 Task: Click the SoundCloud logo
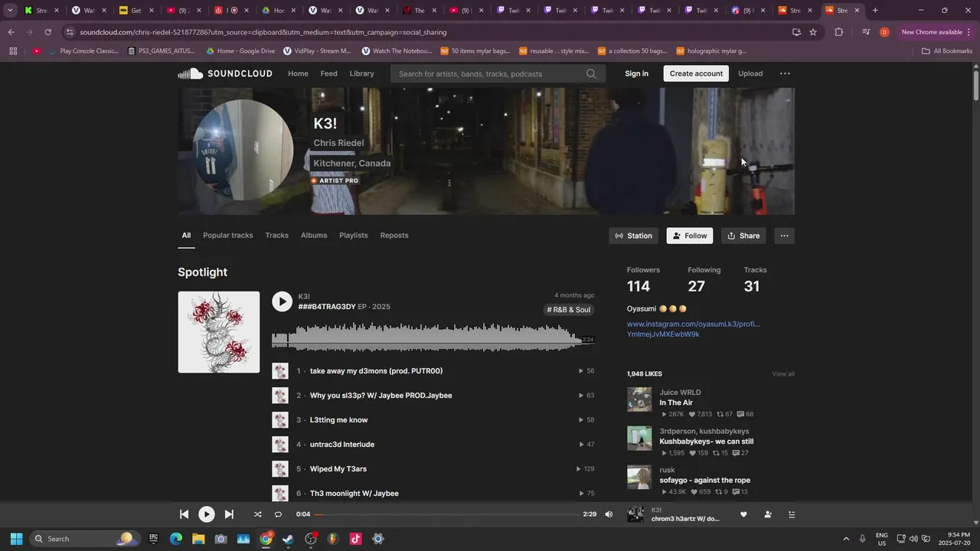225,73
